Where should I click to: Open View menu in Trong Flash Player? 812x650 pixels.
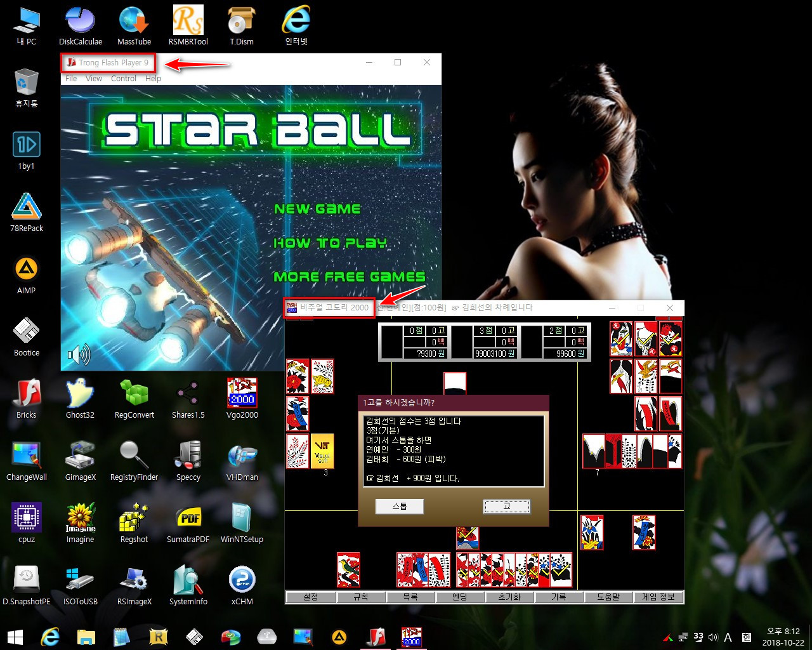pyautogui.click(x=94, y=79)
